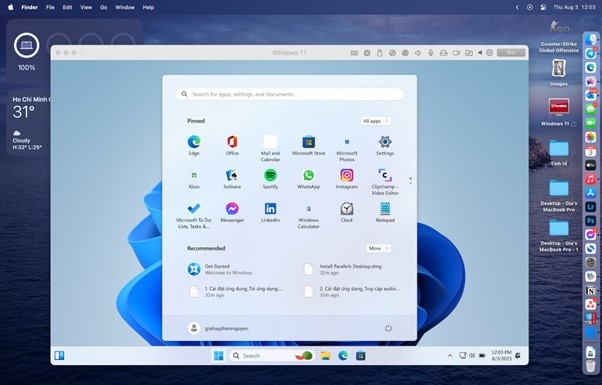
Task: Open the sound device icon in Parallels toolbar
Action: 418,53
